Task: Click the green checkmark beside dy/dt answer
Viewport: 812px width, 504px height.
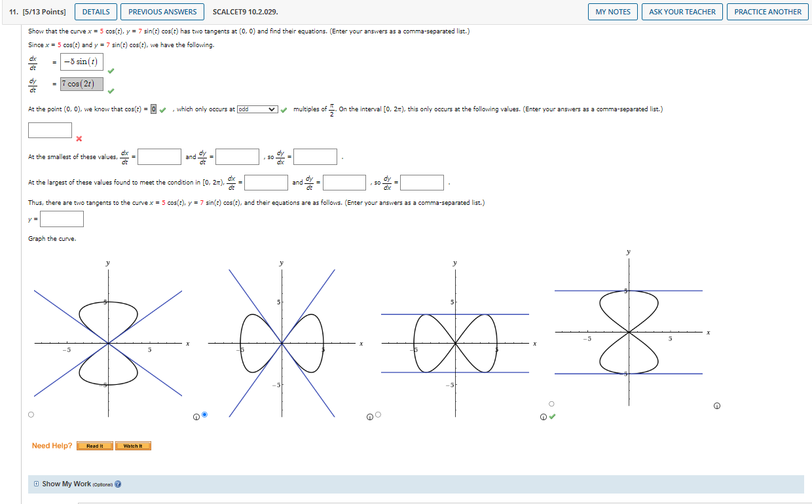Action: pos(110,92)
